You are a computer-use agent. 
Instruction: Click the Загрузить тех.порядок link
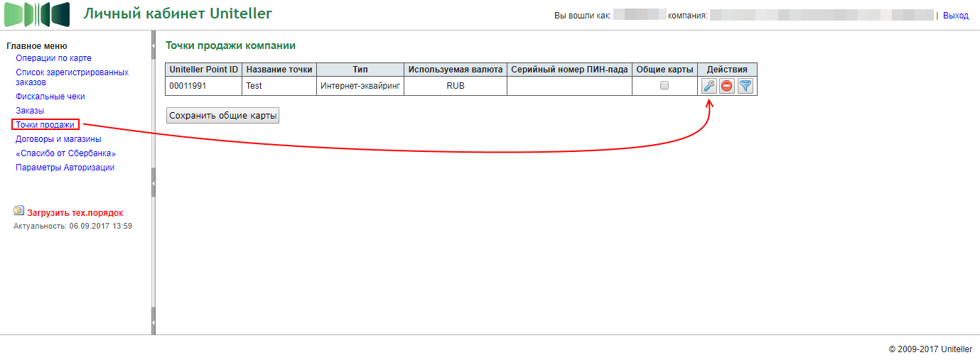75,212
